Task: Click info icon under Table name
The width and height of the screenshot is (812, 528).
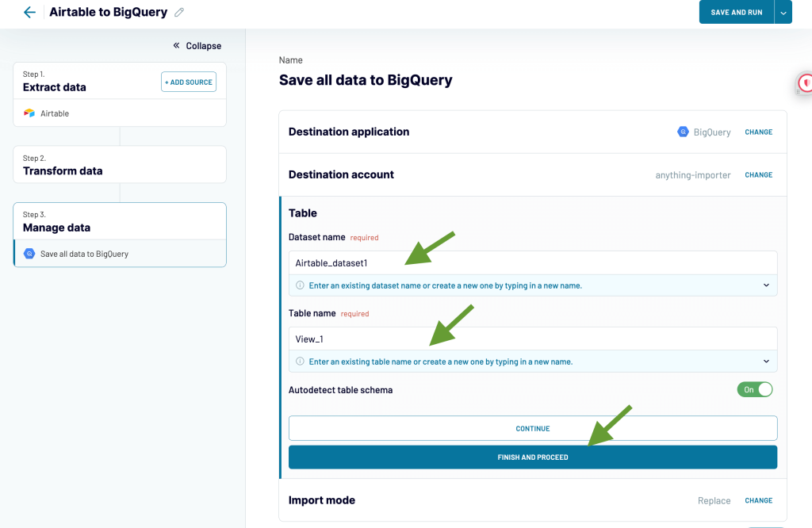Action: coord(300,362)
